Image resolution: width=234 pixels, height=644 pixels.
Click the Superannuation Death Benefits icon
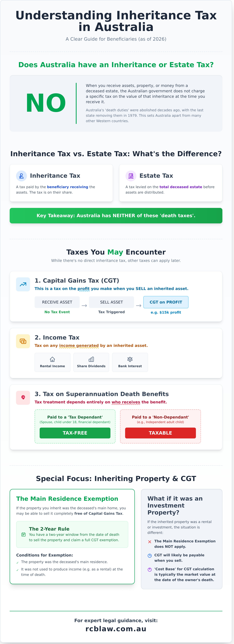23,397
